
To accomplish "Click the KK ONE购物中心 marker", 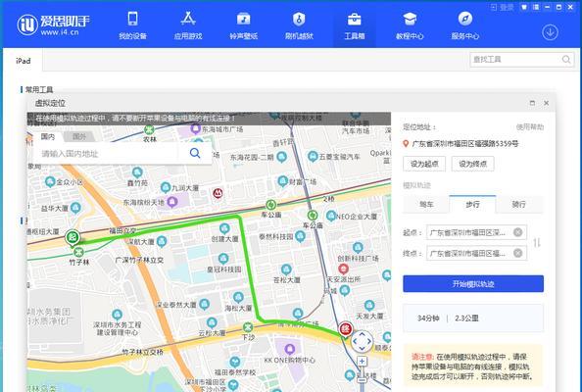I will click(289, 349).
